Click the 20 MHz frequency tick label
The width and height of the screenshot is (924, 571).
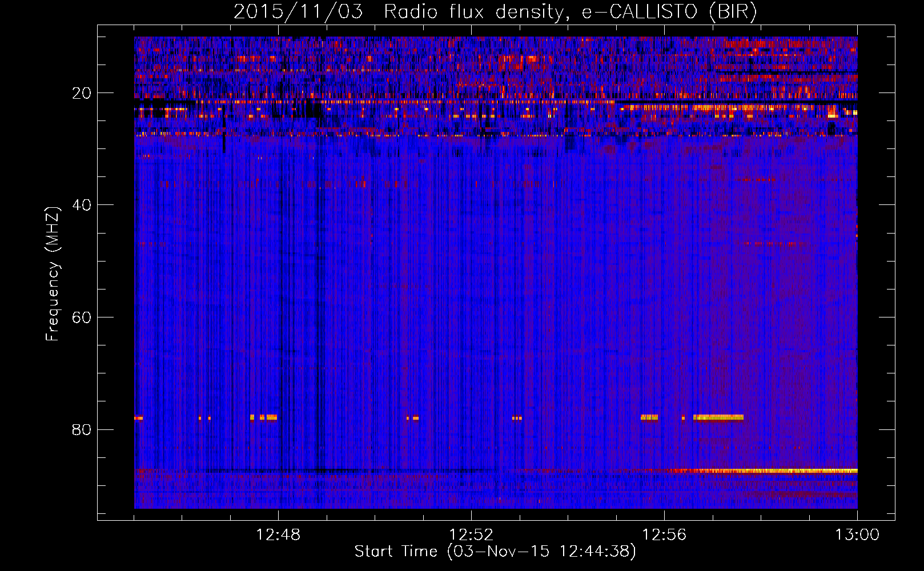[82, 93]
